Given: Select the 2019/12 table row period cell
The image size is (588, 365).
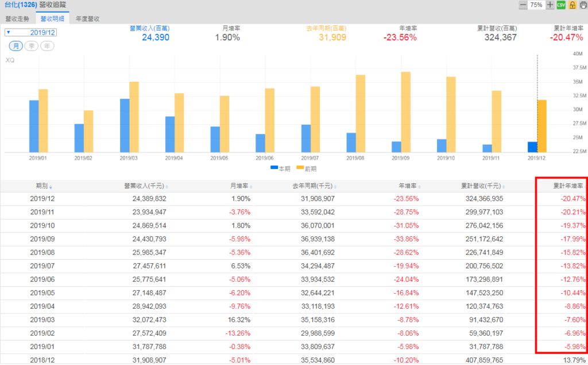Looking at the screenshot, I should [42, 199].
